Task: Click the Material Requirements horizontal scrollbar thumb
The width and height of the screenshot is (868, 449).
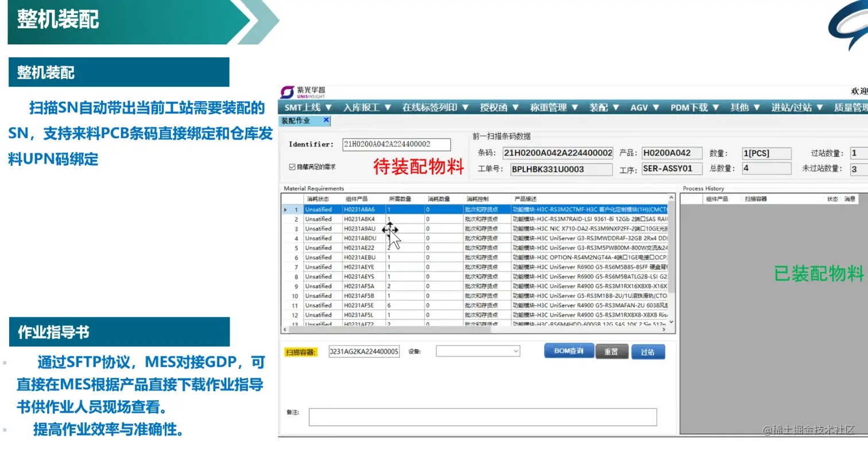Action: pos(389,330)
